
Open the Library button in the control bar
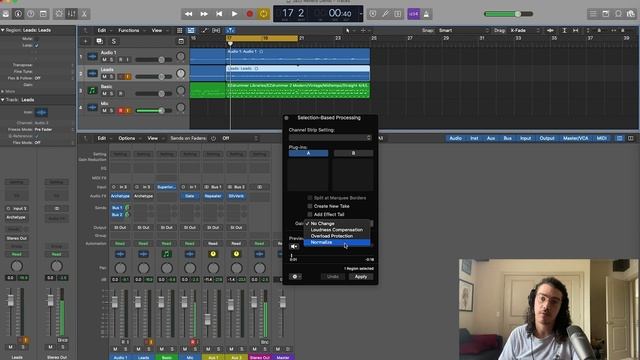pos(6,14)
